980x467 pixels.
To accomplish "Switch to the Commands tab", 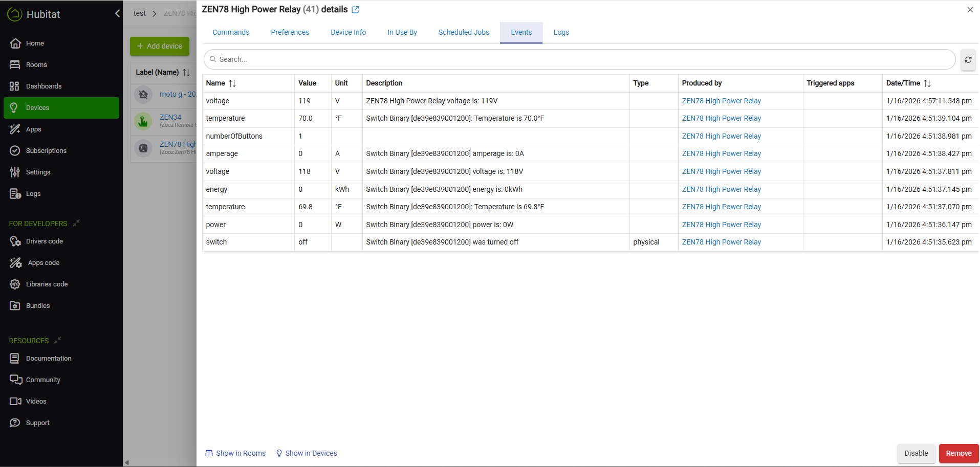I will pos(231,32).
